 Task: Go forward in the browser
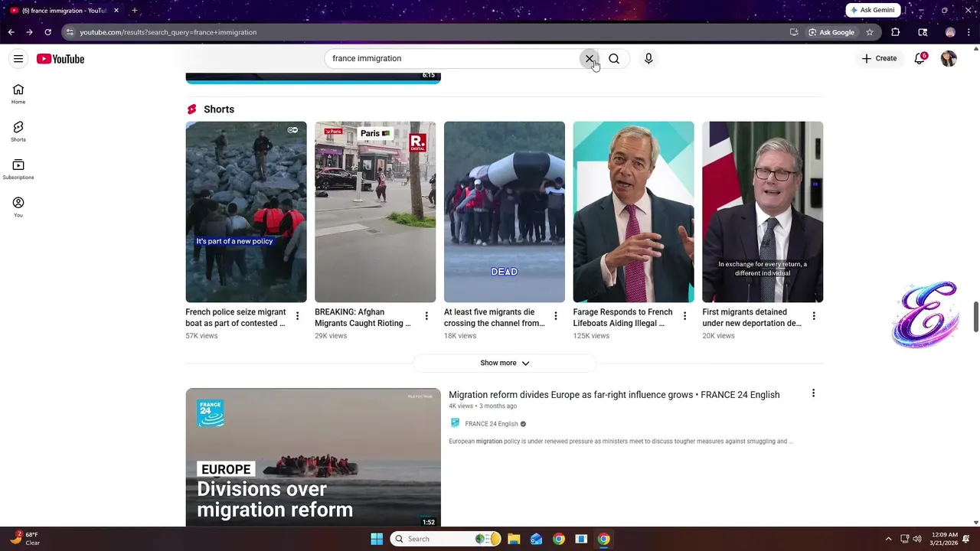[29, 32]
